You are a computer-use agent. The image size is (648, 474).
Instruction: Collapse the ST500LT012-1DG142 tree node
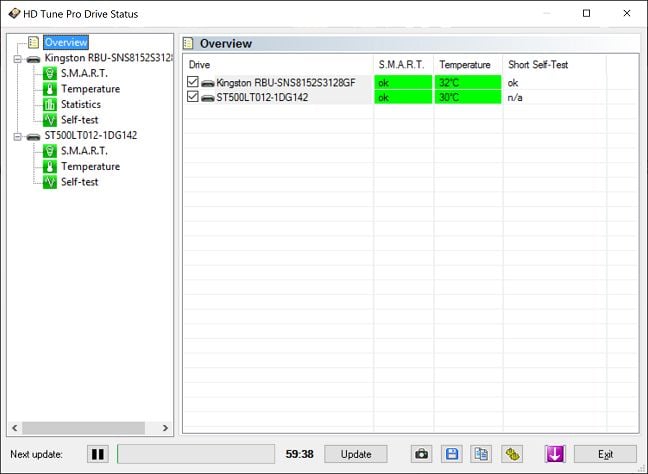(17, 136)
